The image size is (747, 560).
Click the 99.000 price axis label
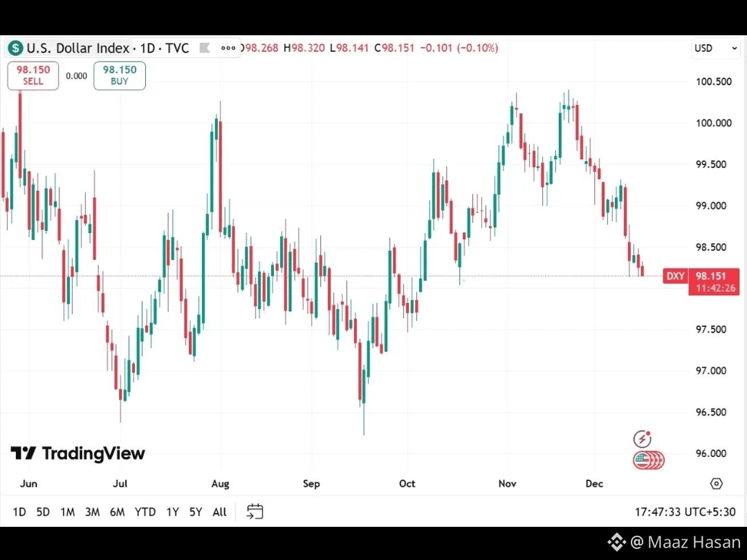tap(711, 206)
